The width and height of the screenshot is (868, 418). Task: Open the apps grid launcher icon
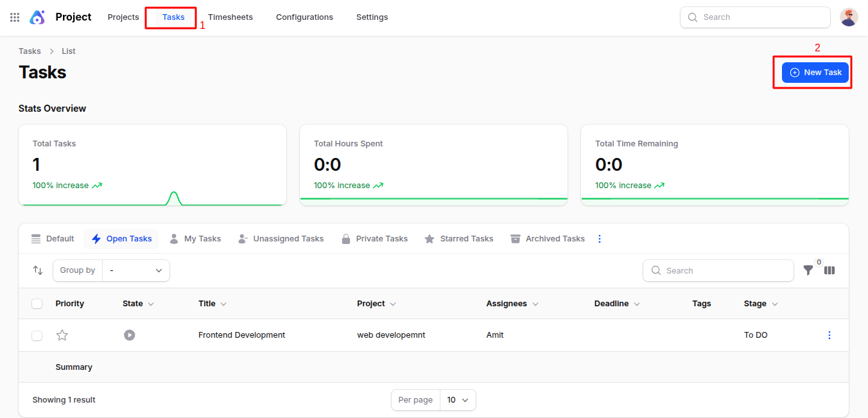tap(15, 17)
